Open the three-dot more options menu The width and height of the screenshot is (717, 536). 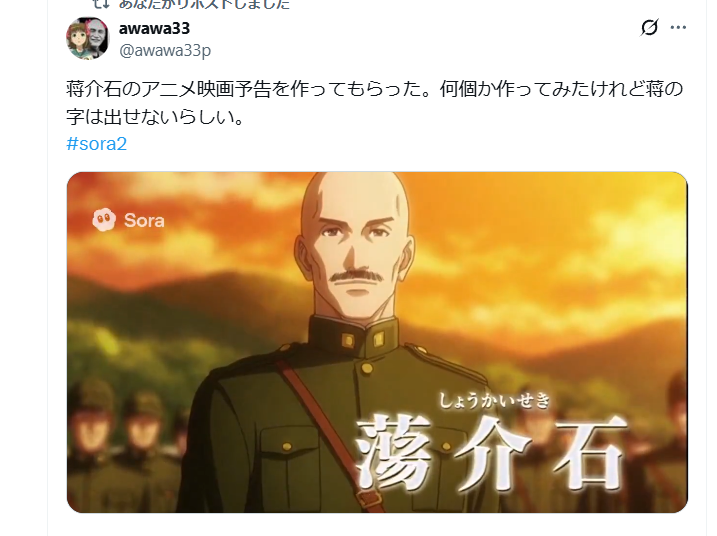tap(678, 27)
